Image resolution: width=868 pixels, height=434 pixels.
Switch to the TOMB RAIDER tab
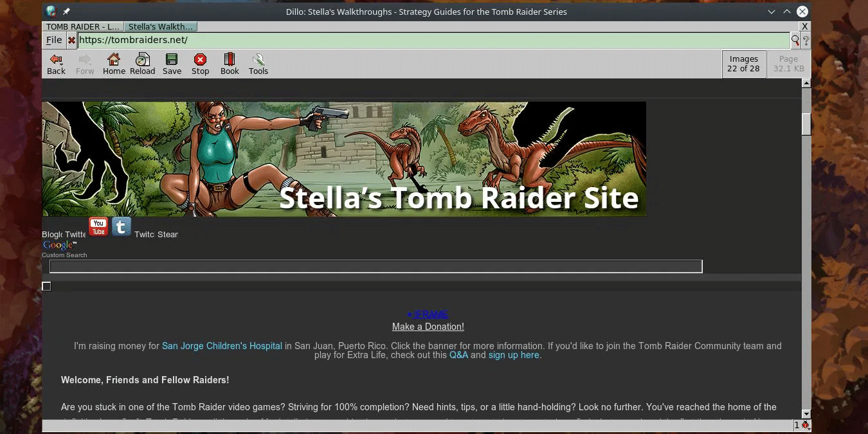tap(83, 26)
